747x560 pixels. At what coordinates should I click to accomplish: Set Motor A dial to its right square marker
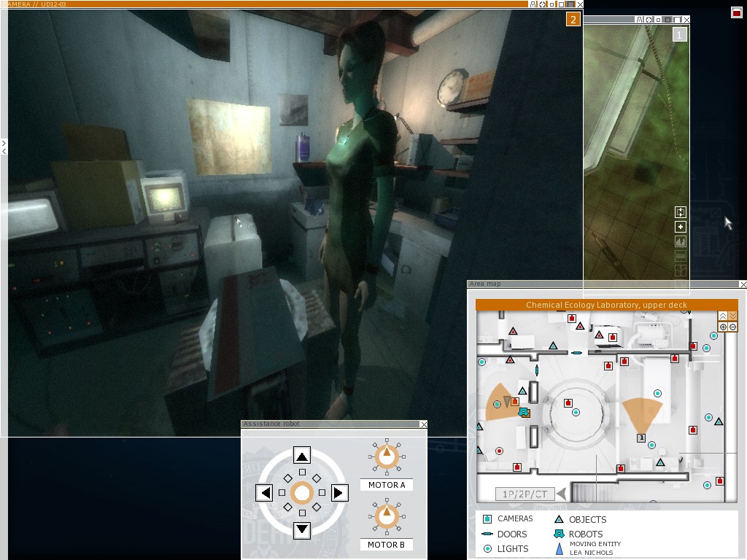coord(404,456)
